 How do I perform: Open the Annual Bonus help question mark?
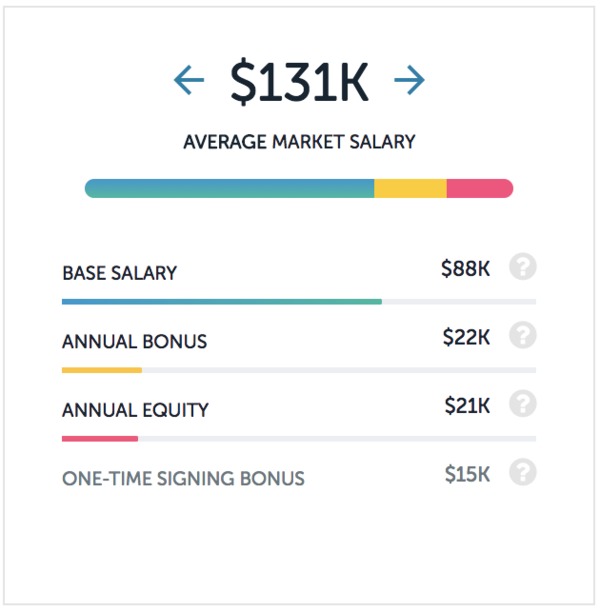pos(523,335)
